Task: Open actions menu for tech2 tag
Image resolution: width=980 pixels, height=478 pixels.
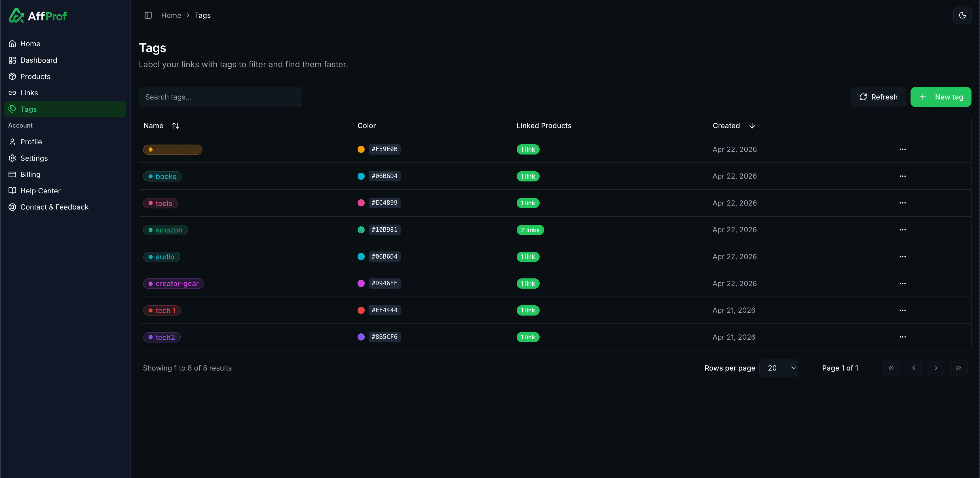Action: point(902,337)
